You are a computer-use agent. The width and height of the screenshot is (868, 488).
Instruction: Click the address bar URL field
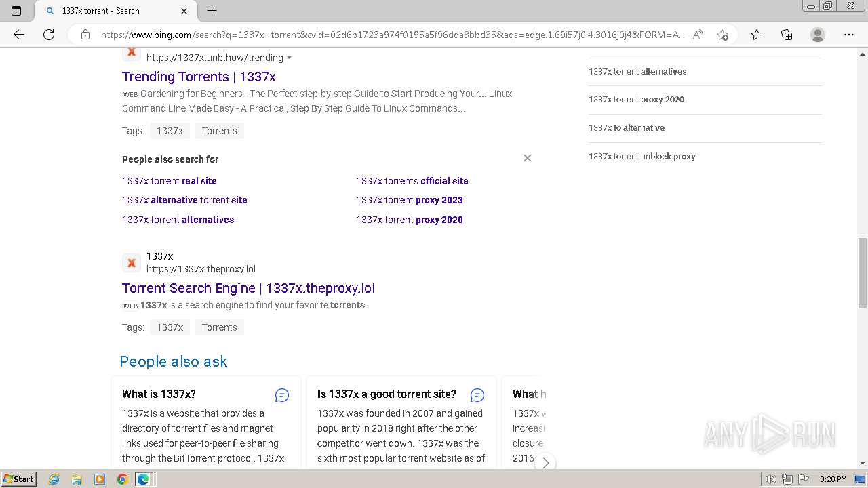(x=393, y=35)
